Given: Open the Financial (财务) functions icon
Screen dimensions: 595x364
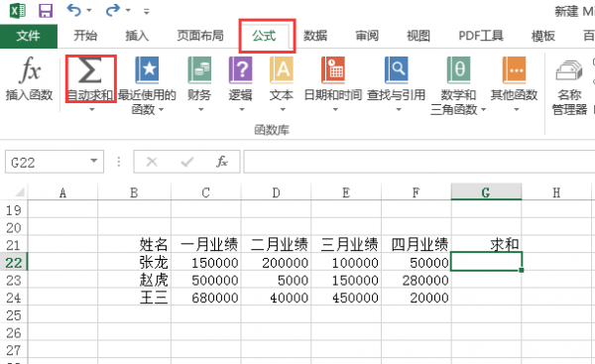Looking at the screenshot, I should [199, 69].
